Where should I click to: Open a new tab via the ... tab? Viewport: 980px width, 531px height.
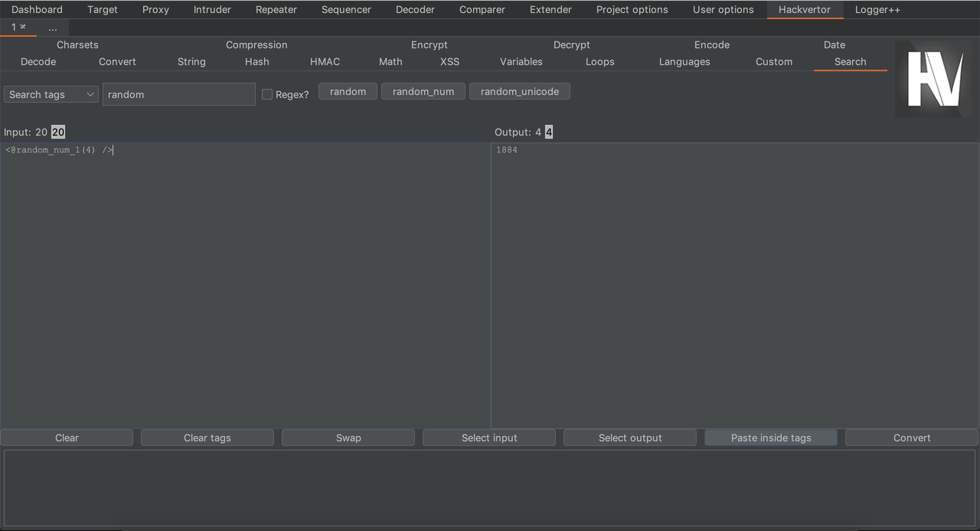tap(52, 28)
